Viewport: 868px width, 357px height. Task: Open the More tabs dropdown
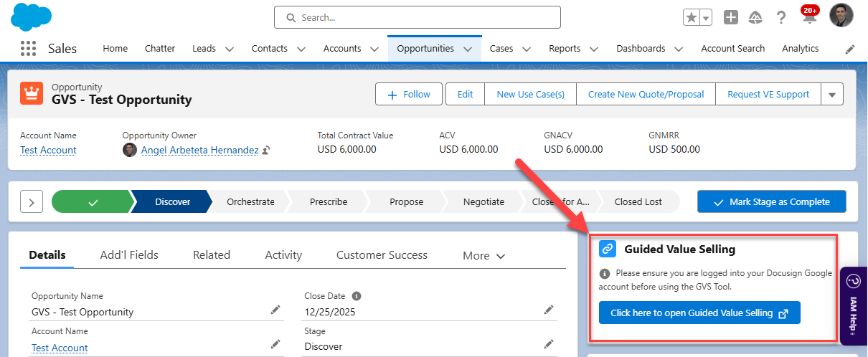(484, 256)
